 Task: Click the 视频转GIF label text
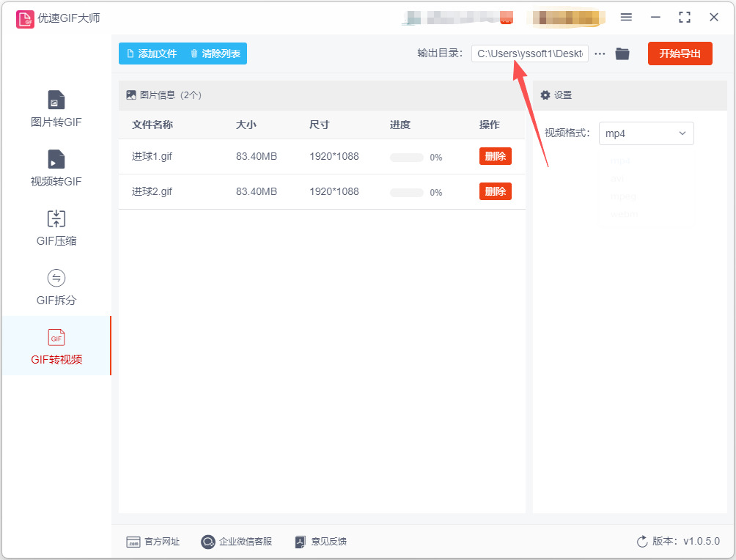[56, 181]
